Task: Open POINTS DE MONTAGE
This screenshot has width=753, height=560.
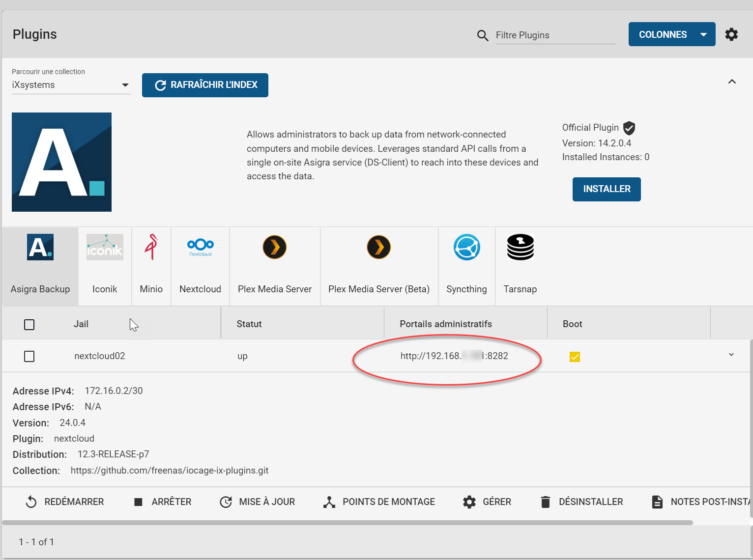Action: point(379,502)
